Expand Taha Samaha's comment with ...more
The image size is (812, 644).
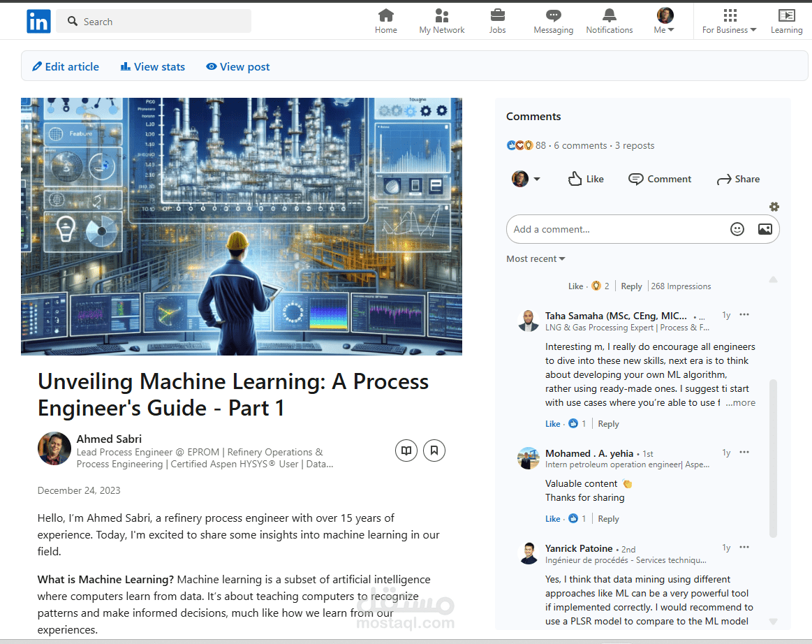point(740,402)
